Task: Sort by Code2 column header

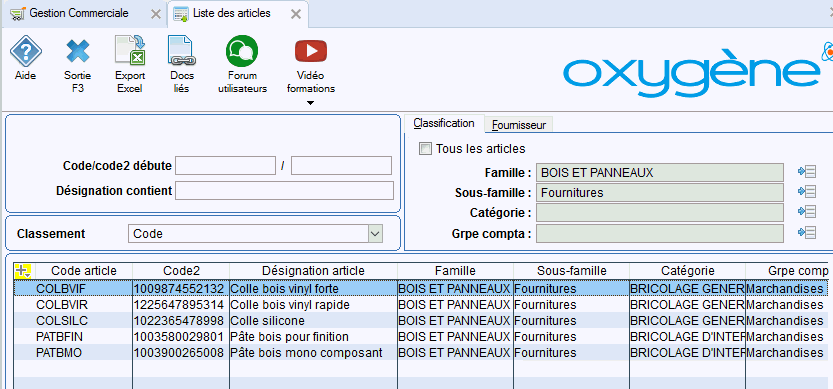Action: [x=181, y=271]
